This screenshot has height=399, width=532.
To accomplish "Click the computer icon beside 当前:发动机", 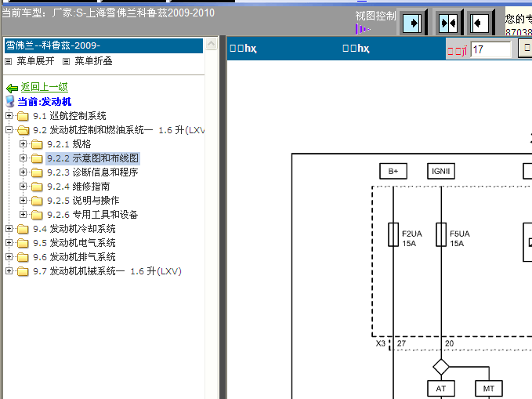I will (x=10, y=101).
